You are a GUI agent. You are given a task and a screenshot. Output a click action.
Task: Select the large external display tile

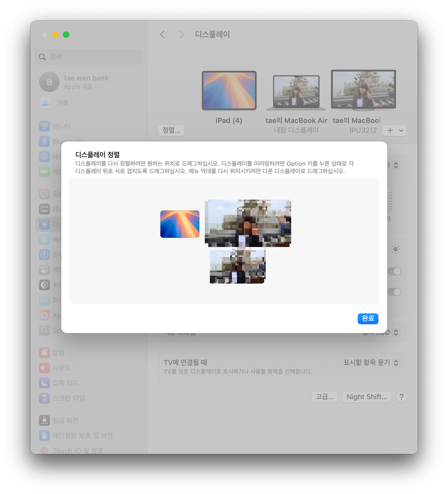248,223
